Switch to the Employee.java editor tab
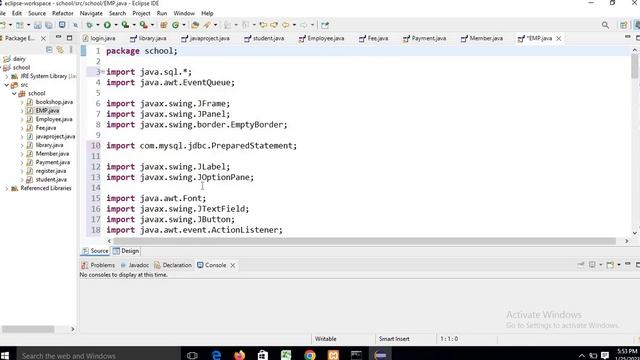The width and height of the screenshot is (640, 360). 322,38
